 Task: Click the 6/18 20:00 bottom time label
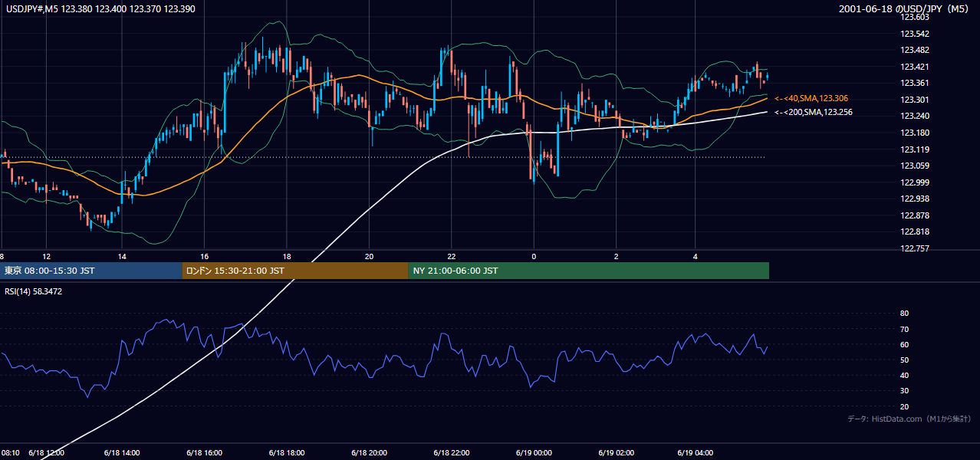(369, 452)
